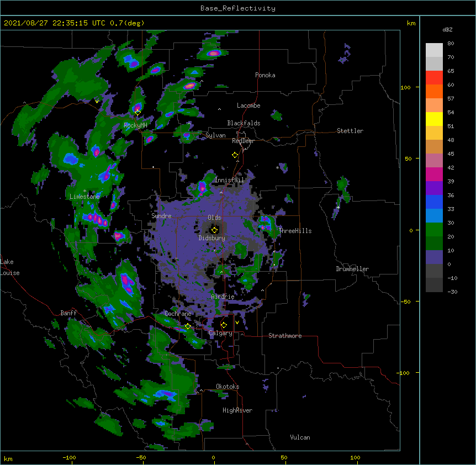Click the RedDeer city label
This screenshot has width=476, height=465.
[x=243, y=141]
